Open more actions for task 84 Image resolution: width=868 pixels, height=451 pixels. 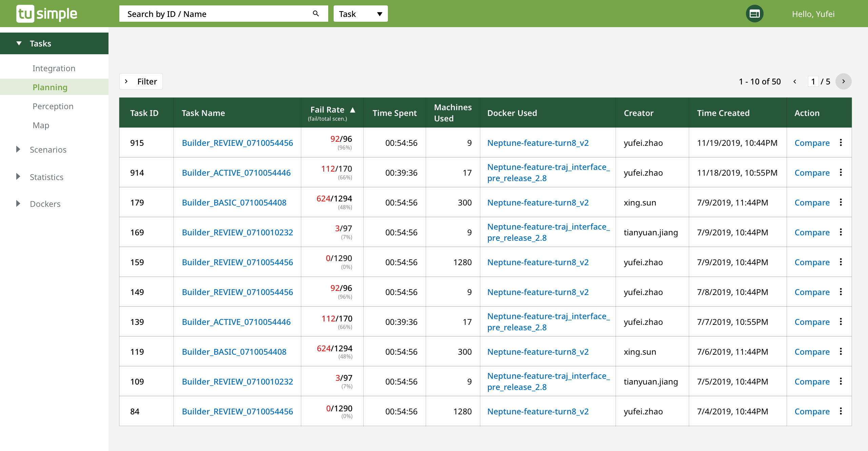(841, 411)
